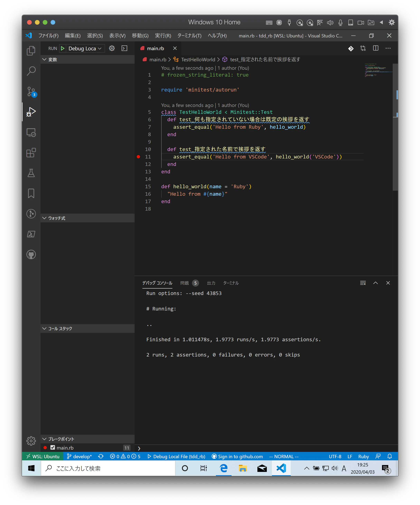The height and width of the screenshot is (505, 420).
Task: Collapse the 変数 section
Action: (88, 60)
